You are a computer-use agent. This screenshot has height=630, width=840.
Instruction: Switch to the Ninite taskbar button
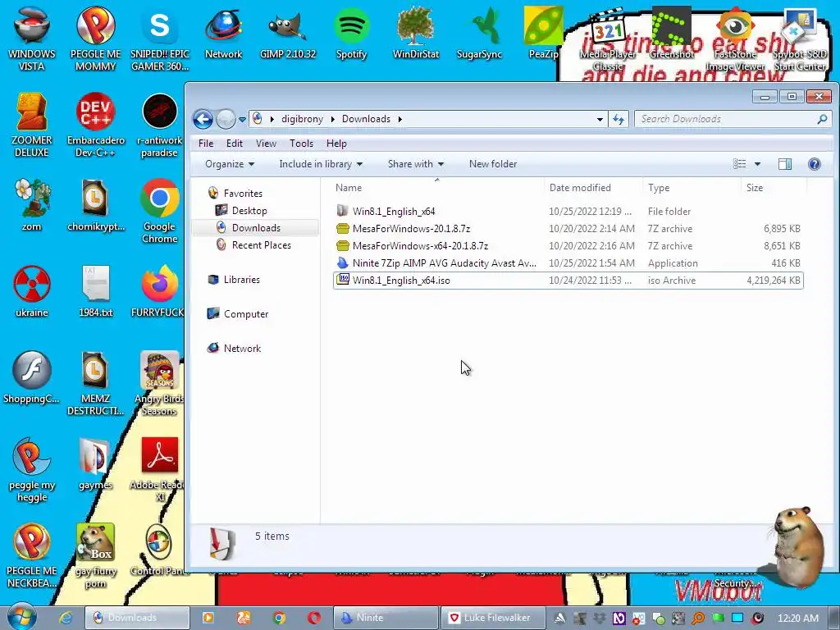386,618
